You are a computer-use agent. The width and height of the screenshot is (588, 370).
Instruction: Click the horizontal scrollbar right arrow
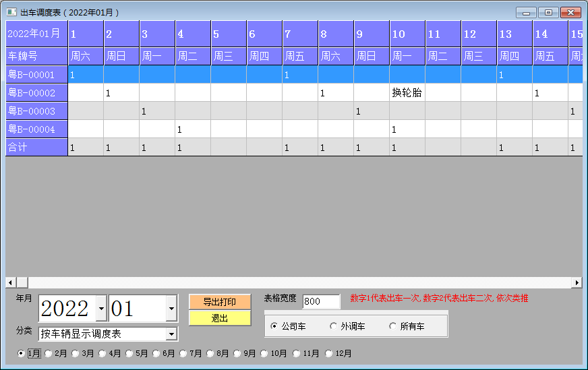coord(577,282)
